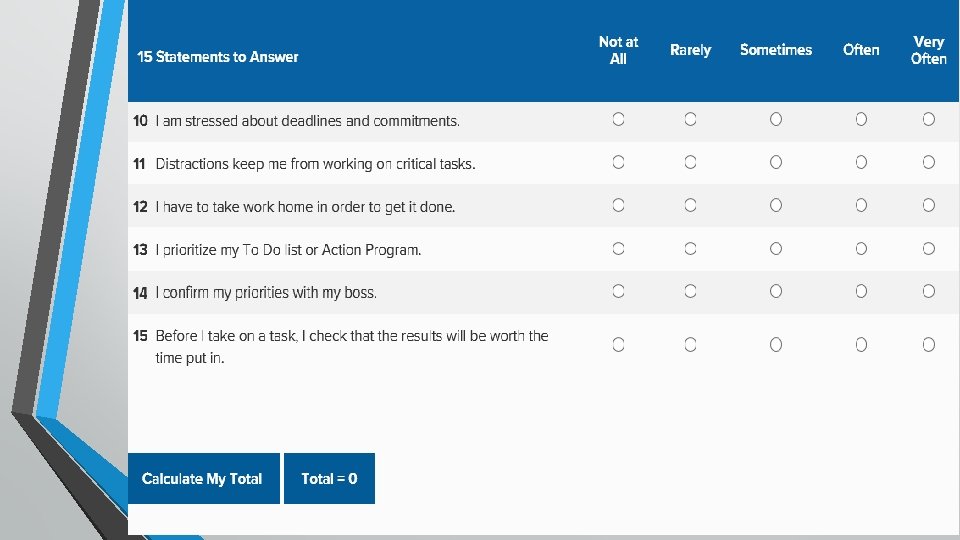
Task: Pick 'Very Often' for statement 11
Action: 929,162
